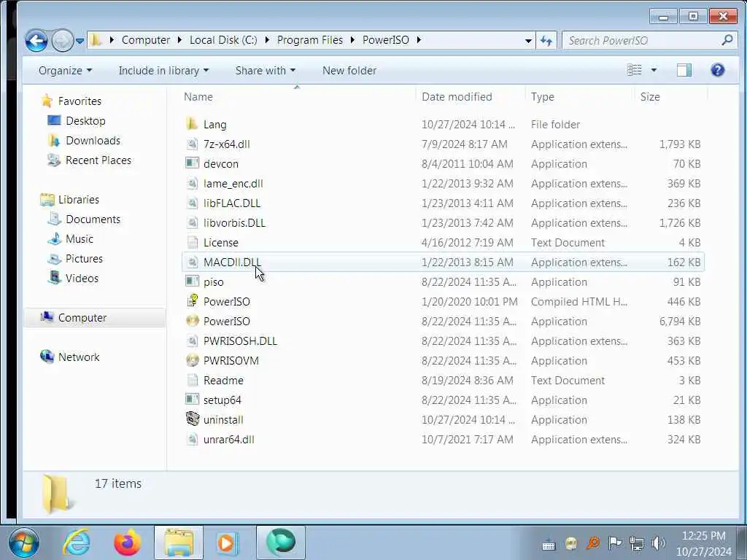Select the Lang folder icon
The height and width of the screenshot is (560, 747).
point(192,124)
